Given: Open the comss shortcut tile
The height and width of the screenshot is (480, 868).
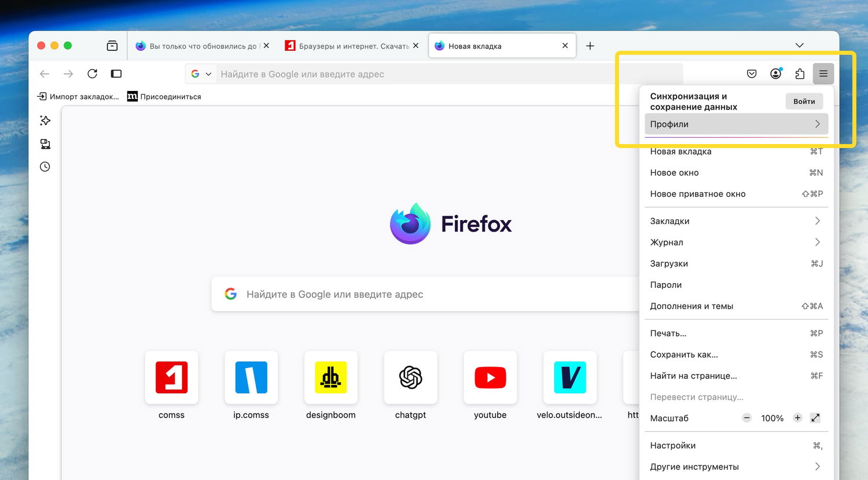Looking at the screenshot, I should [171, 378].
